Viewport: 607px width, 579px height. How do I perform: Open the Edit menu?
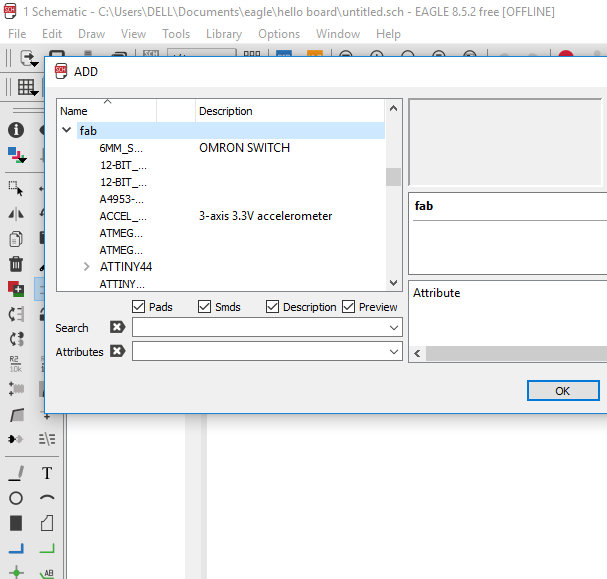point(52,34)
